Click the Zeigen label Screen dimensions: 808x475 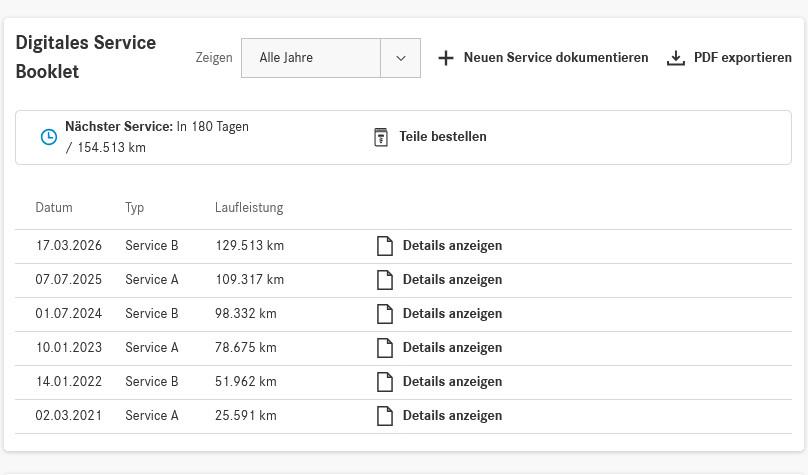tap(214, 58)
